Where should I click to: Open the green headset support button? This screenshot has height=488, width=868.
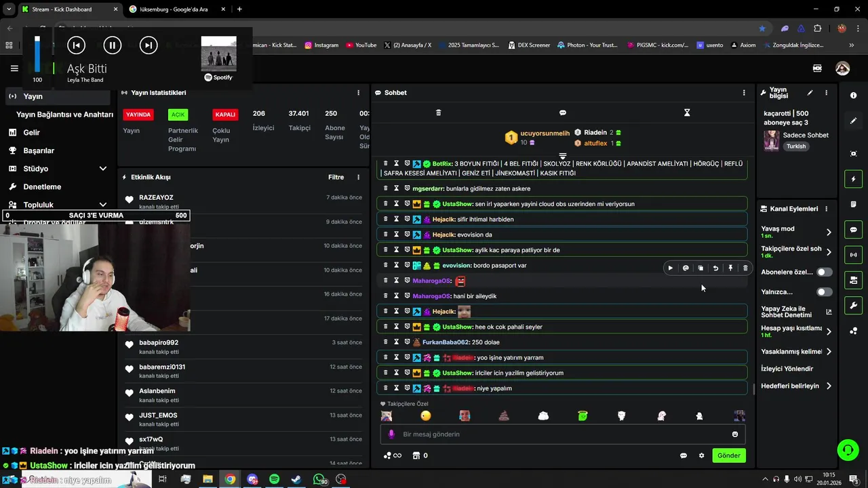(847, 449)
